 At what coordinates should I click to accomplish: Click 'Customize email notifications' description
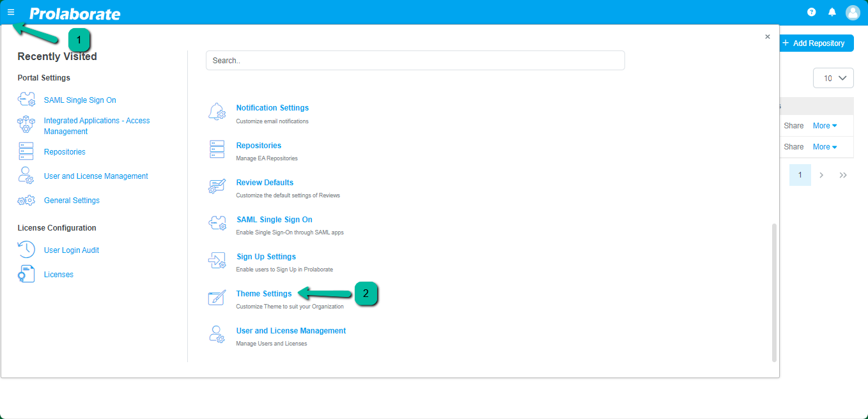[x=272, y=121]
